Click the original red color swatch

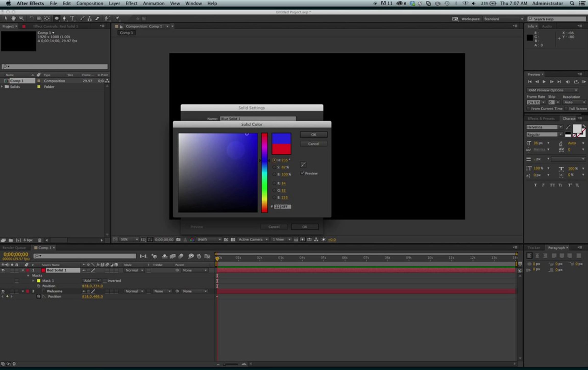[281, 149]
